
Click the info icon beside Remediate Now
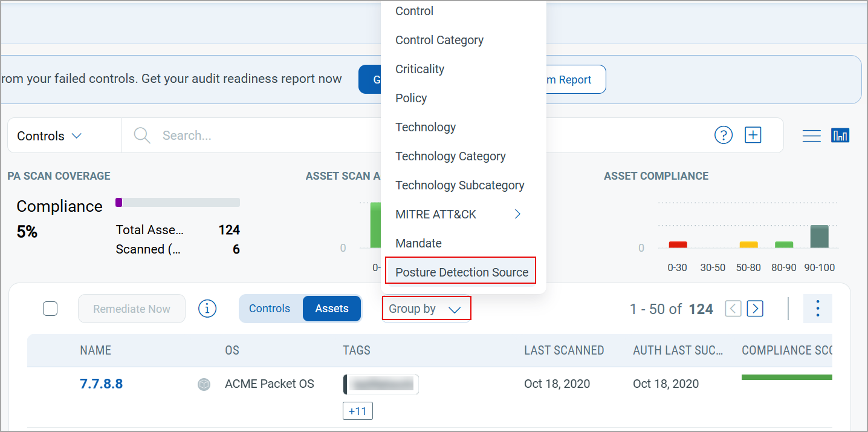click(x=207, y=309)
